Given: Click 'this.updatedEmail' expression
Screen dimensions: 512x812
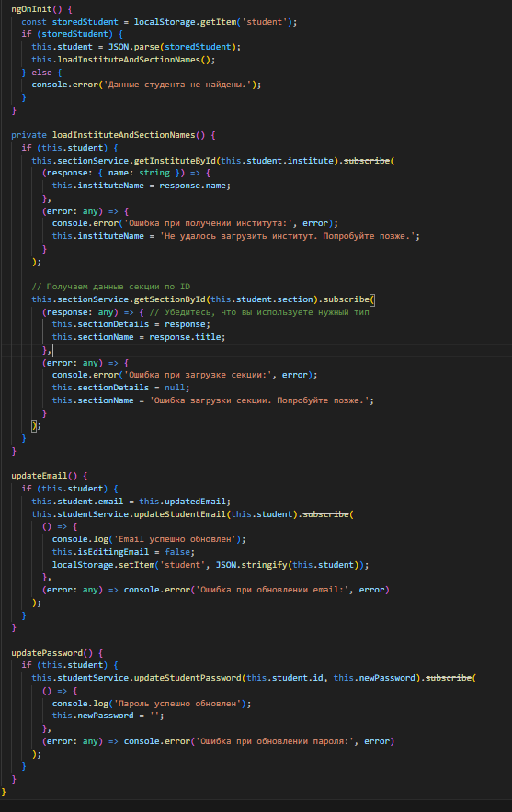Looking at the screenshot, I should [x=182, y=502].
